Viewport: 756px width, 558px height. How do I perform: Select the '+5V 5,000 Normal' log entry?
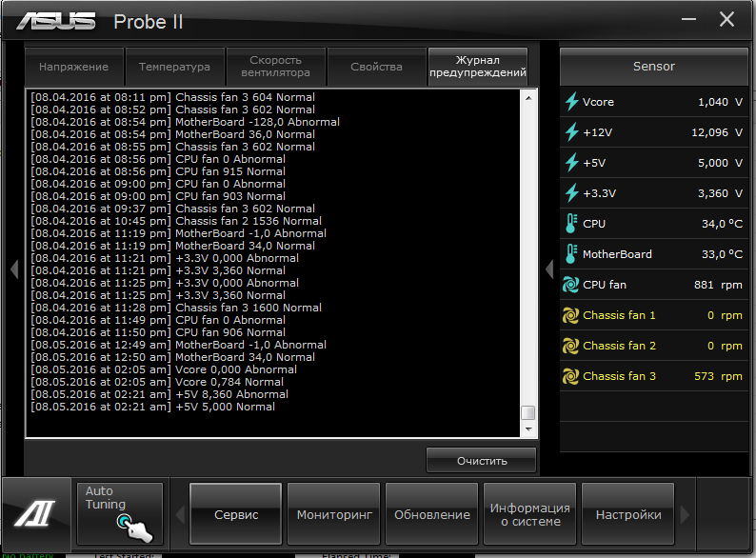pyautogui.click(x=153, y=407)
